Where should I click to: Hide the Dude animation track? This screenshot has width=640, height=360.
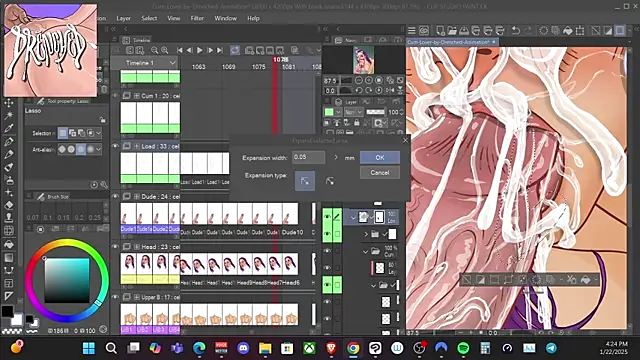pyautogui.click(x=116, y=196)
